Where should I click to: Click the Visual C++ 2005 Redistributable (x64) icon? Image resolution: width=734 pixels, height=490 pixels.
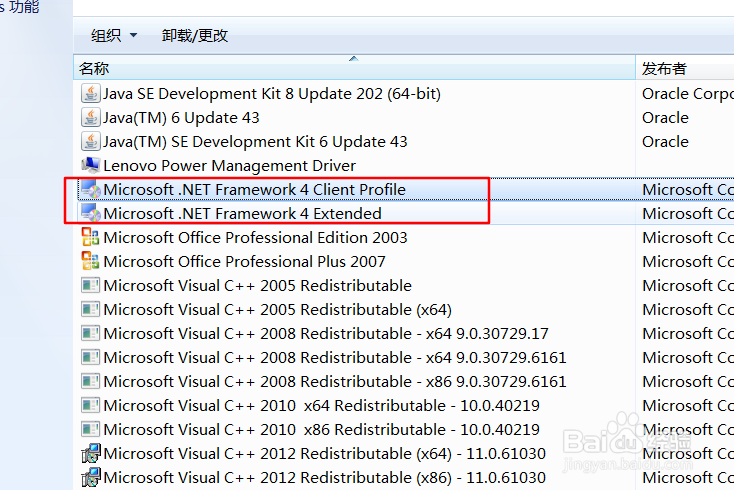tap(91, 310)
